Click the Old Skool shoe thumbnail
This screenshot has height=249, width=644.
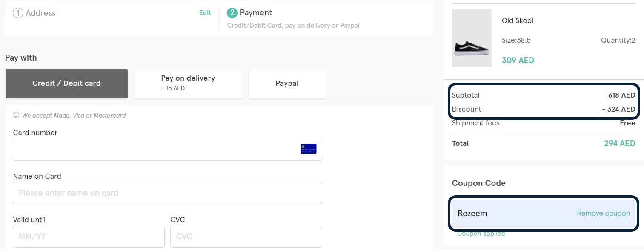[x=472, y=38]
